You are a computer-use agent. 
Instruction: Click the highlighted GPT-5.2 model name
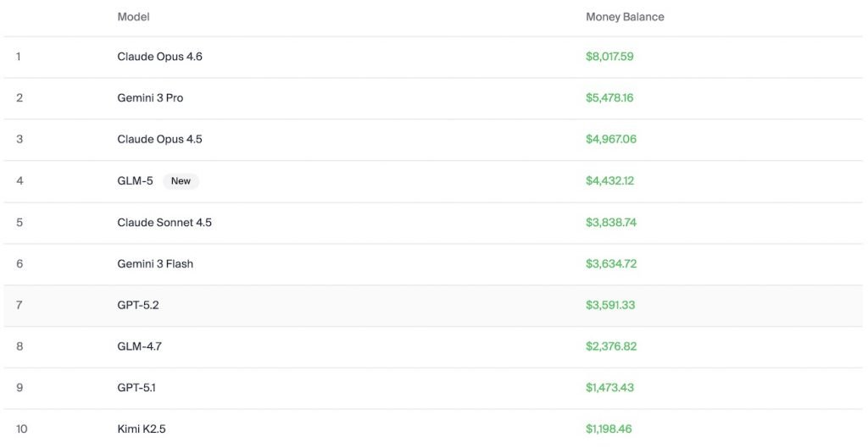[x=137, y=305]
